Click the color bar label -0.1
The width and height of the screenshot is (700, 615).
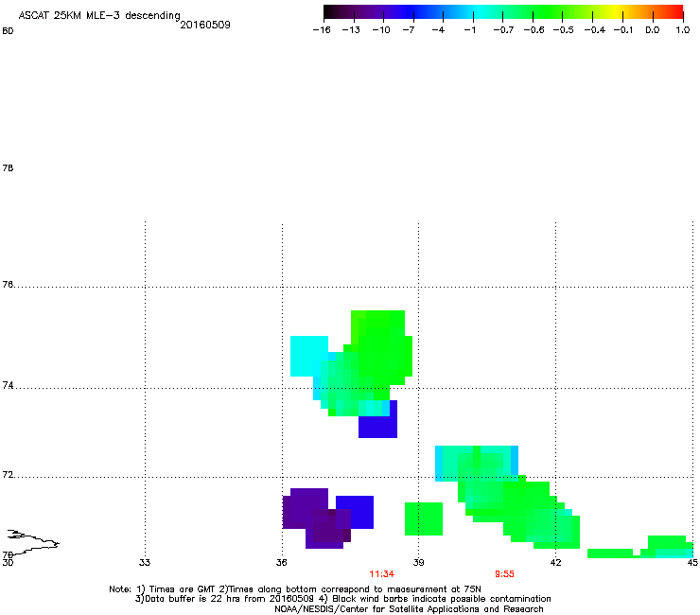click(x=623, y=30)
